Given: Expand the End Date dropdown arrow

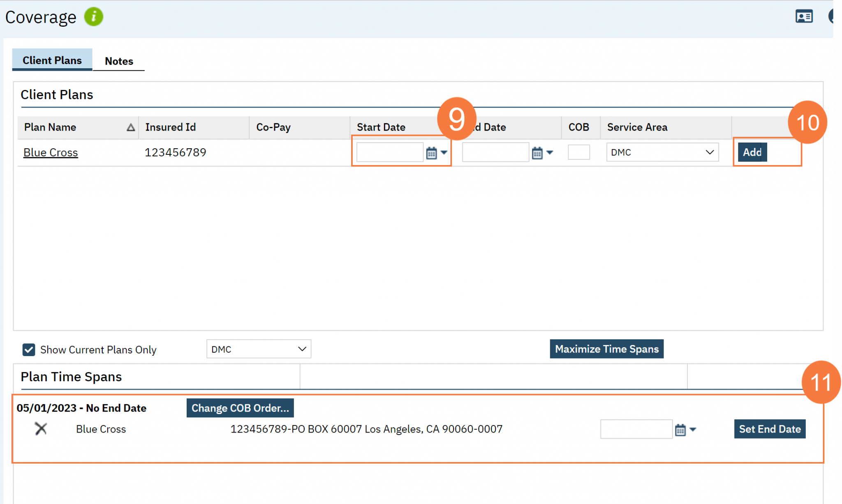Looking at the screenshot, I should click(550, 152).
